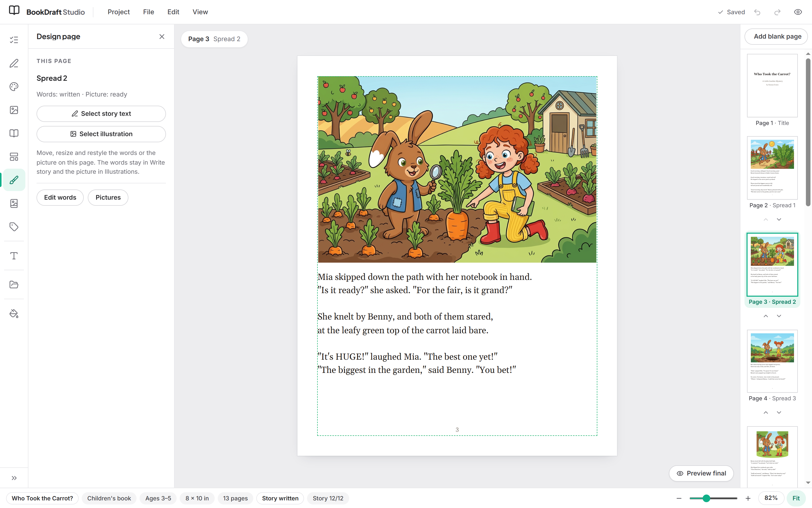Select the paint bucket sidebar icon

pyautogui.click(x=14, y=313)
